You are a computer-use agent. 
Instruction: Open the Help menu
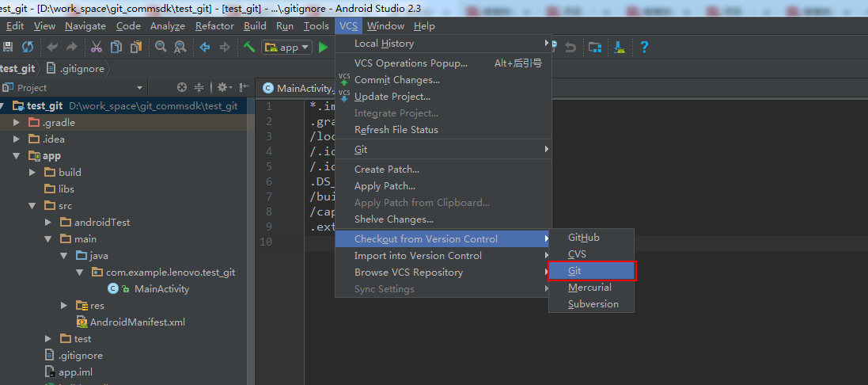[425, 26]
